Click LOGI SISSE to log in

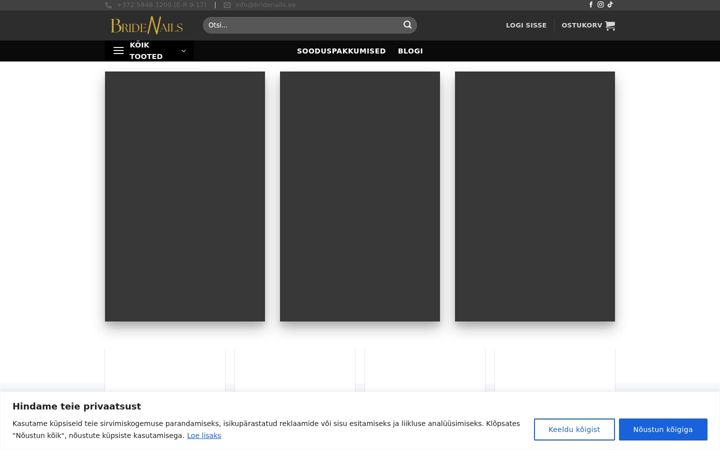click(x=526, y=25)
